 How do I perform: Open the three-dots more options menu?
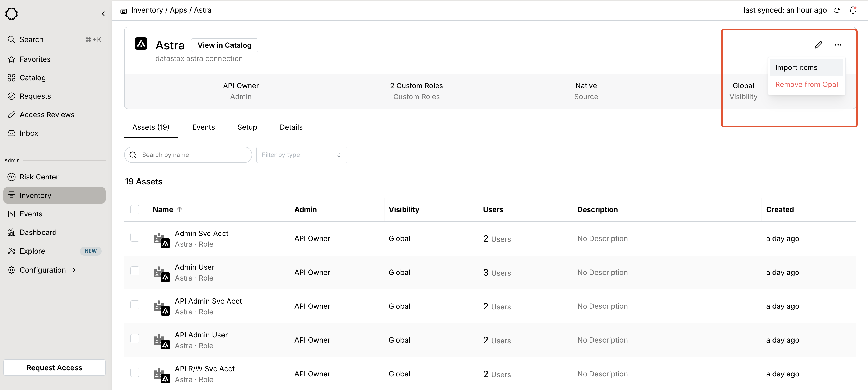coord(838,45)
